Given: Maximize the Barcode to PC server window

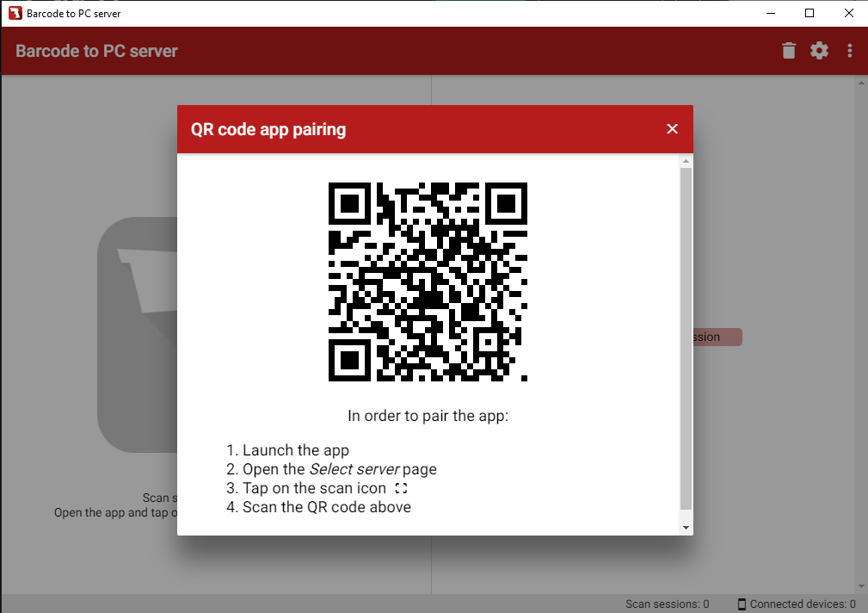Looking at the screenshot, I should click(x=810, y=13).
